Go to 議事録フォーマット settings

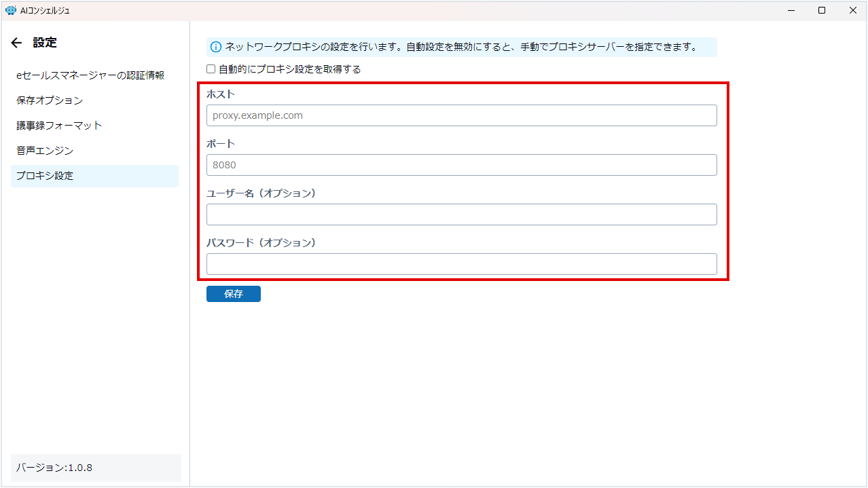coord(59,126)
